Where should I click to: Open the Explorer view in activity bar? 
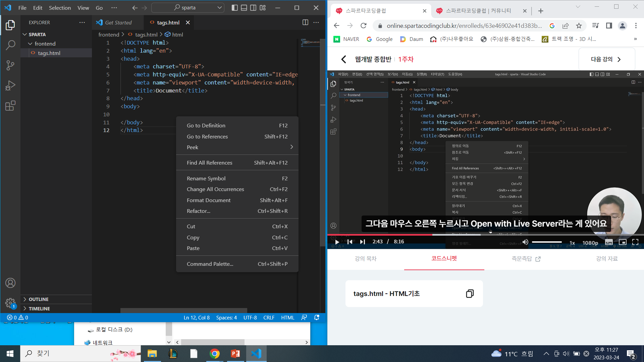[x=10, y=25]
